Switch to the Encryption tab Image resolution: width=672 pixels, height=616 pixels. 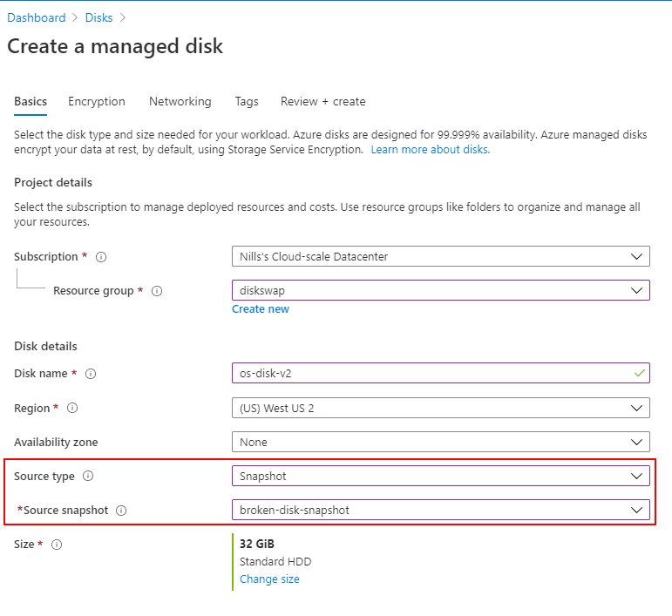tap(97, 102)
